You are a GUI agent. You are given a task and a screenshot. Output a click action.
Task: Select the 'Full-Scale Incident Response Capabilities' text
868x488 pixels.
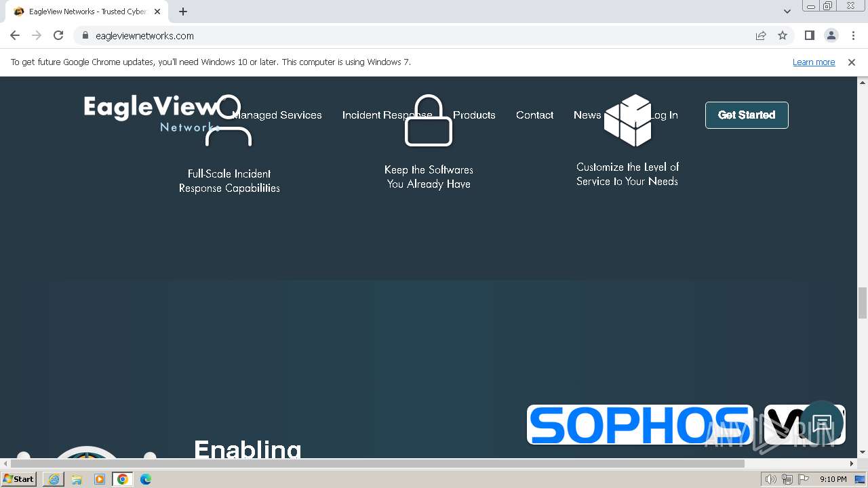tap(229, 181)
